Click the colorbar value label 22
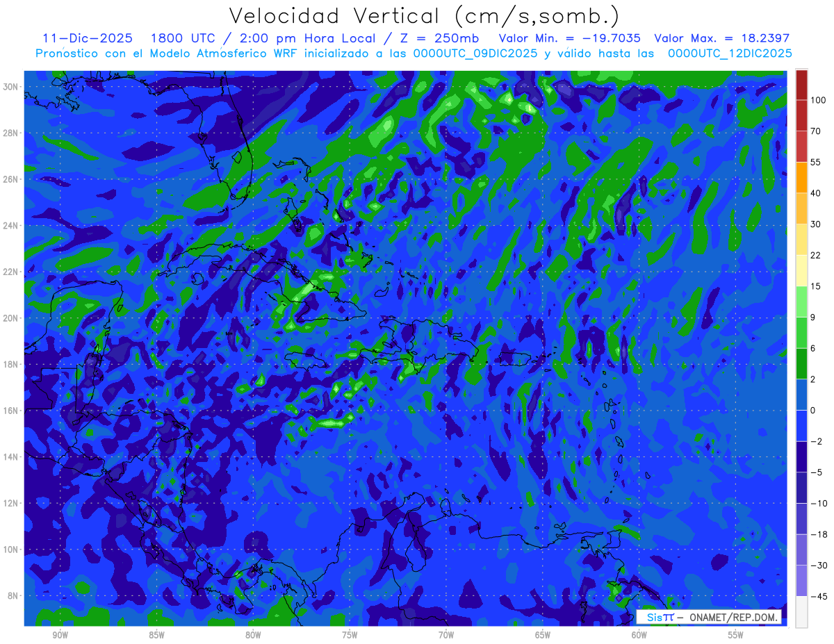834x644 pixels. pyautogui.click(x=816, y=256)
